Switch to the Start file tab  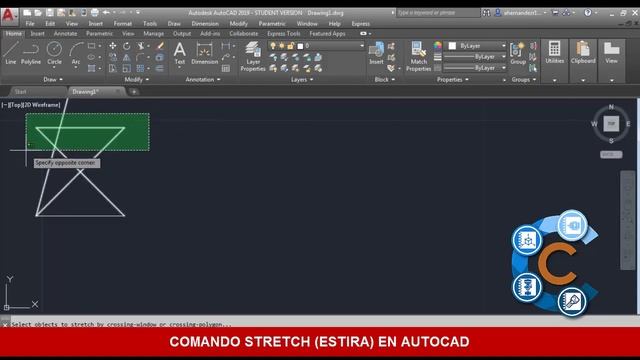pyautogui.click(x=20, y=92)
